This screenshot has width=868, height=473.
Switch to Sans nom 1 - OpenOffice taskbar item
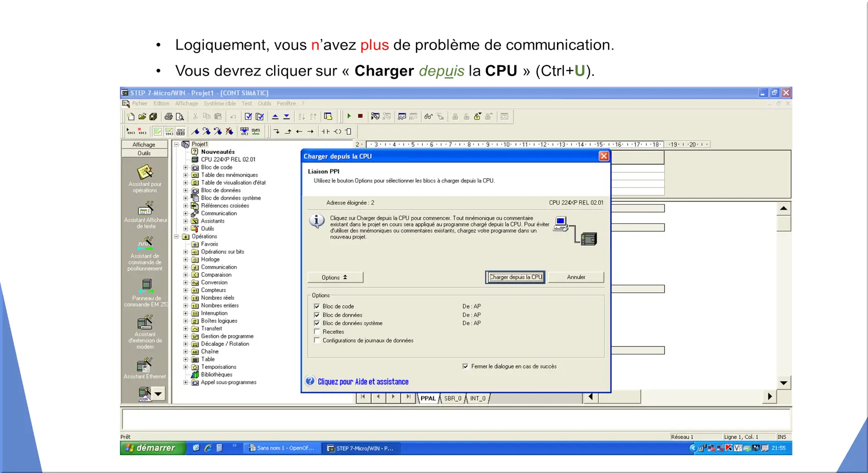pos(281,448)
